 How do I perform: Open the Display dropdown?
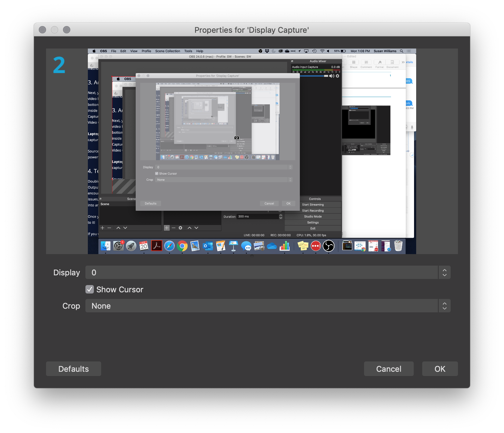[268, 272]
